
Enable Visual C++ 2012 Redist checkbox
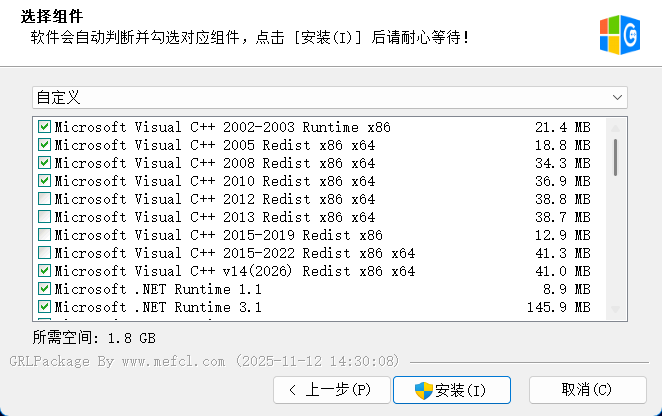point(44,199)
